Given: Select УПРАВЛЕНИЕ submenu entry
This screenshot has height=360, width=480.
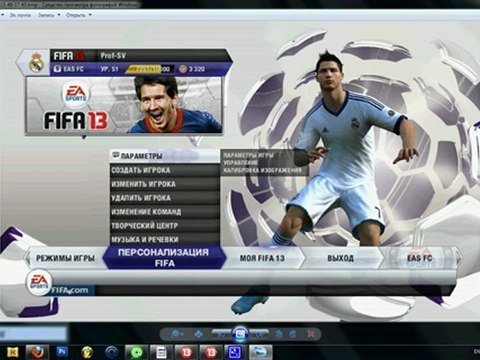Looking at the screenshot, I should coord(240,163).
